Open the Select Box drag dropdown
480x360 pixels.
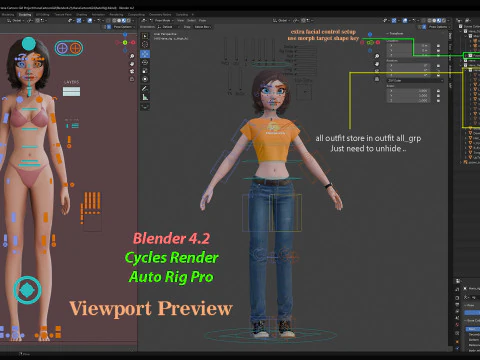[203, 27]
